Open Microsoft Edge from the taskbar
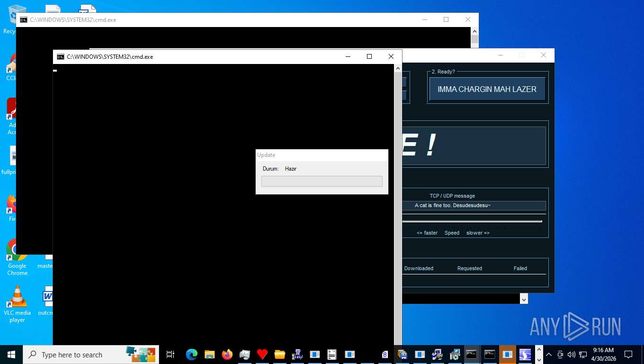Viewport: 644px width, 364px height. (191, 355)
